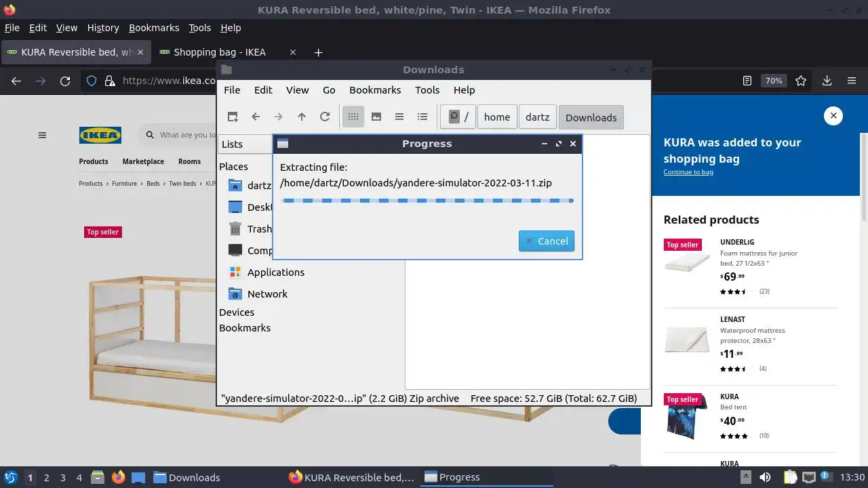The image size is (868, 488).
Task: Go up to parent folder
Action: [x=302, y=117]
